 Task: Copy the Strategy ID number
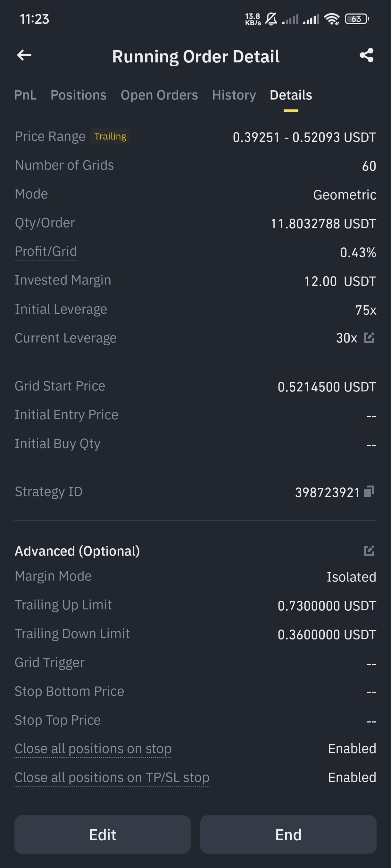(x=369, y=492)
